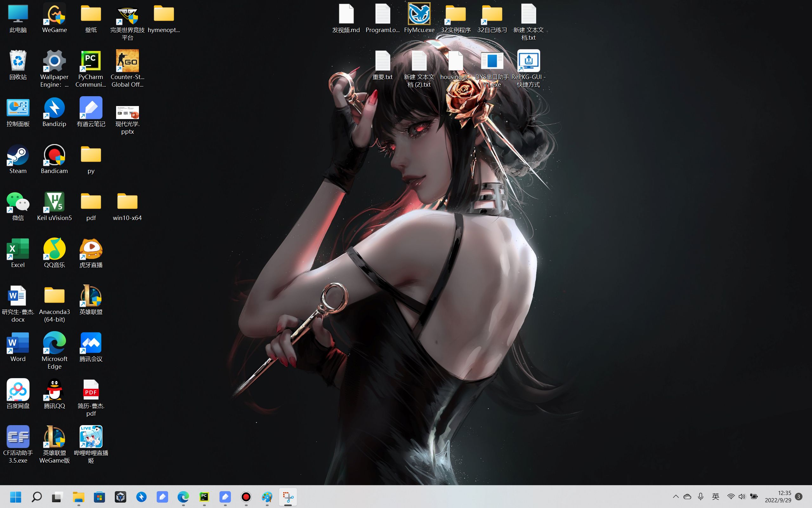The image size is (812, 508).
Task: Launch FlyMcu.exe icon
Action: 419,18
